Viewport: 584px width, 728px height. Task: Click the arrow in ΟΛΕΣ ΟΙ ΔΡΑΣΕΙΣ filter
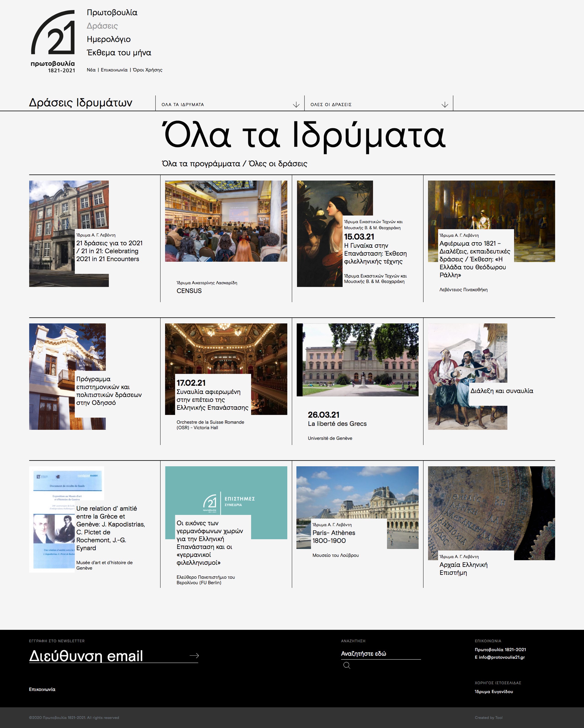445,105
